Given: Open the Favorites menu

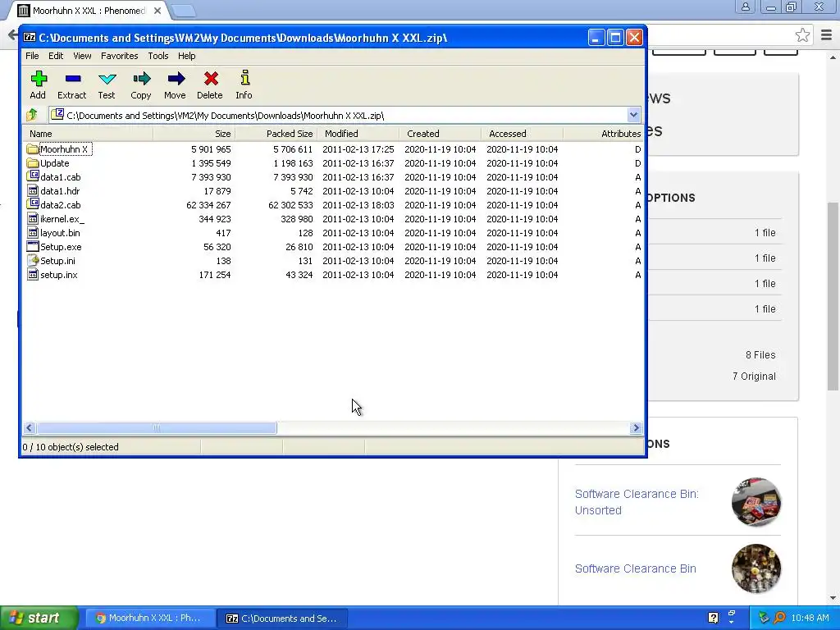Looking at the screenshot, I should tap(120, 56).
